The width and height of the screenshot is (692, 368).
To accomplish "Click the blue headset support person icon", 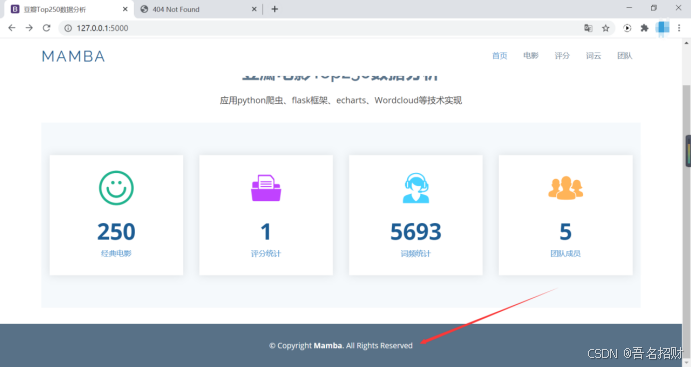I will [x=416, y=188].
